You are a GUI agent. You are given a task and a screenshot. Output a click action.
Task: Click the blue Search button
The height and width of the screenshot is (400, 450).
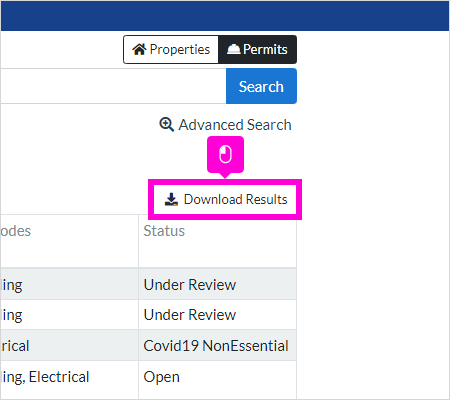261,86
